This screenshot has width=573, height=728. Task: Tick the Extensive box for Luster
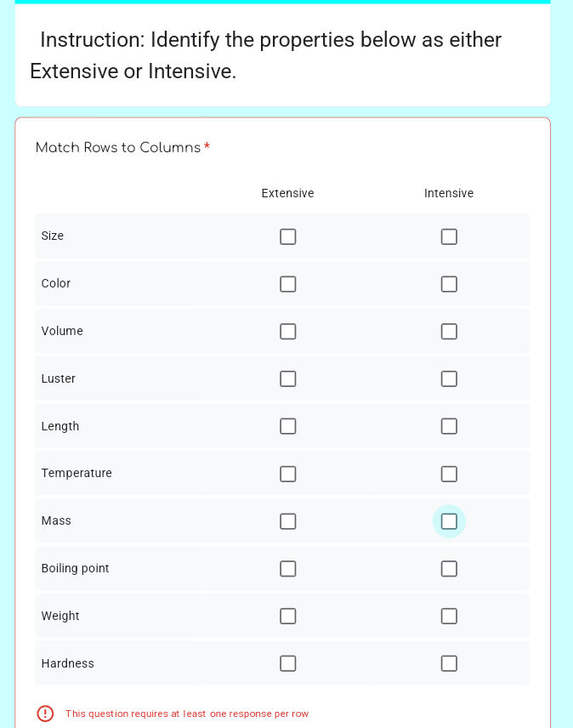pyautogui.click(x=288, y=378)
